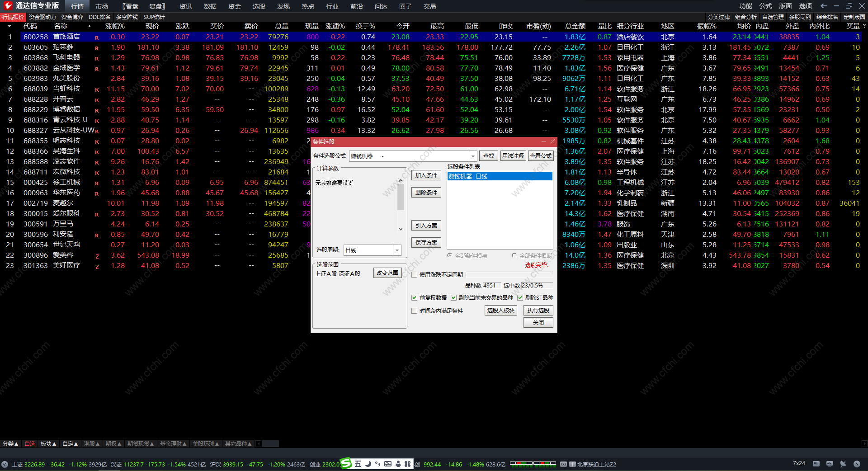
Task: Click the 计算参数 vertical scrollbar thumb
Action: [x=401, y=197]
